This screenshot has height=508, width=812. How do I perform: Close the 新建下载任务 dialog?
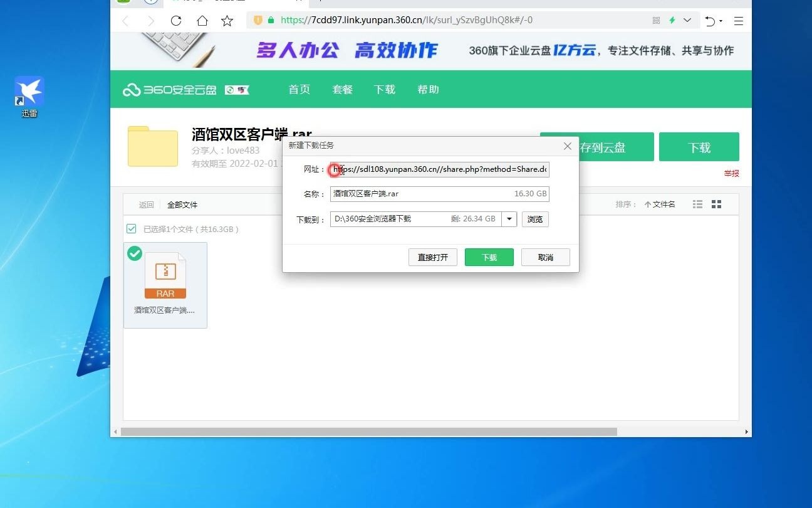click(x=568, y=146)
